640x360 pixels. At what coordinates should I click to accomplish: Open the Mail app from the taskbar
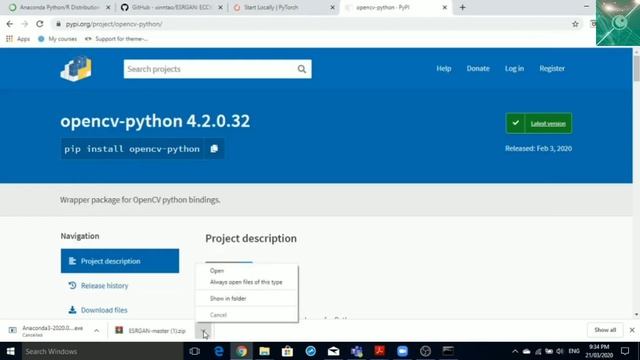[x=333, y=351]
